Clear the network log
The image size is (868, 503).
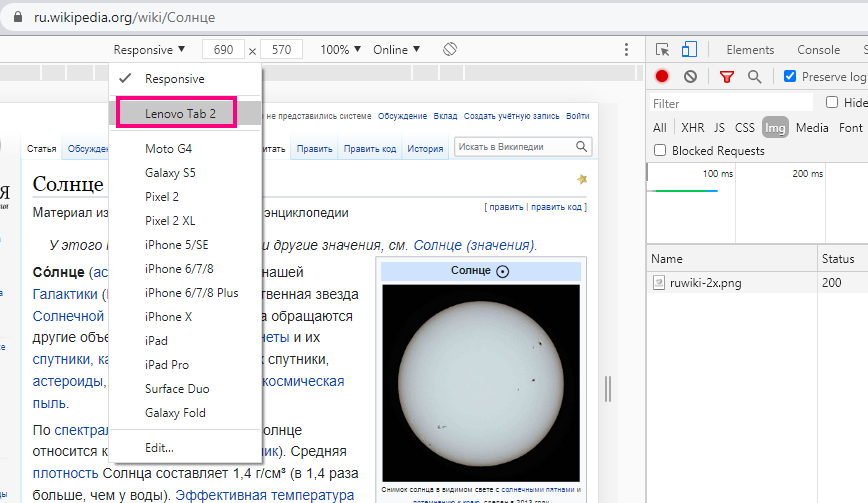click(x=690, y=76)
